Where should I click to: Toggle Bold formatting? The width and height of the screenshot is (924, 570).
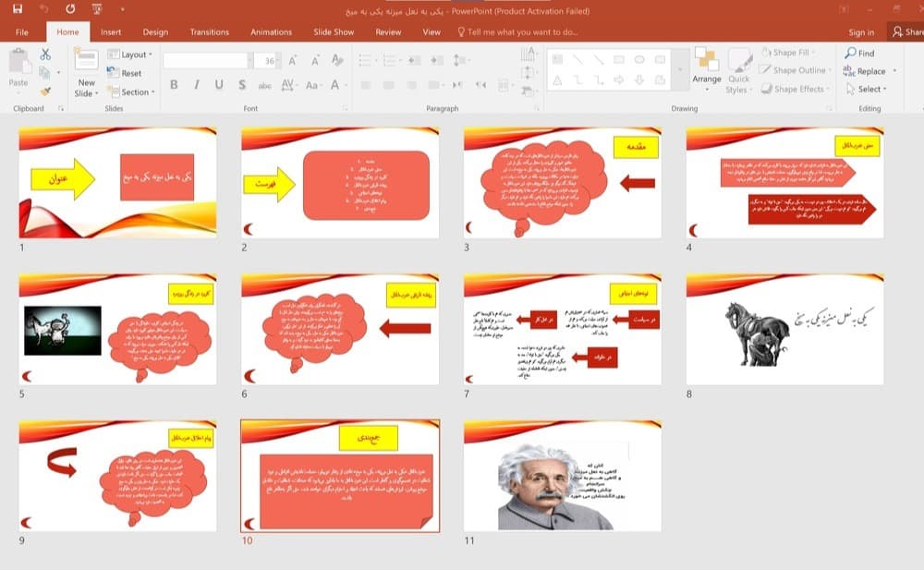click(x=174, y=85)
